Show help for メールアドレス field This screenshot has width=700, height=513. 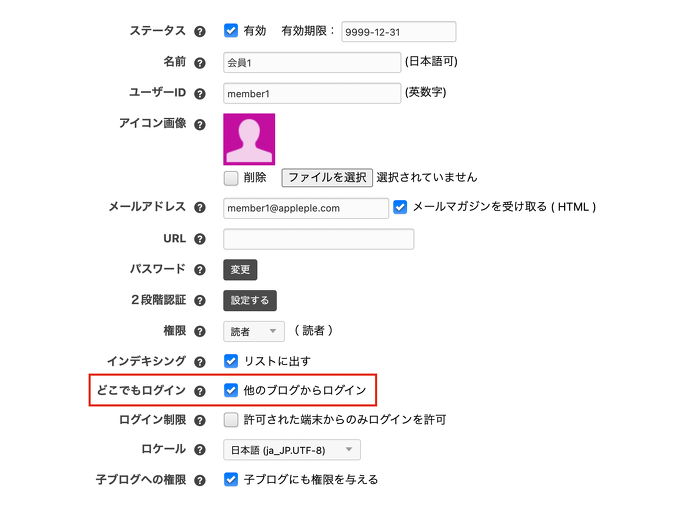click(200, 208)
